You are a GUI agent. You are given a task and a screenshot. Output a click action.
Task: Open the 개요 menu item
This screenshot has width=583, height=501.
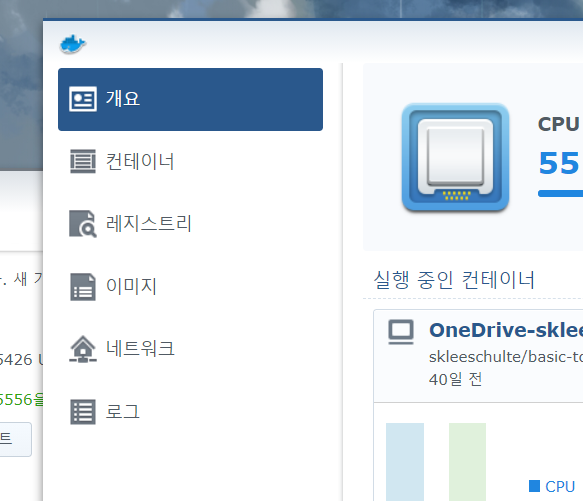190,99
